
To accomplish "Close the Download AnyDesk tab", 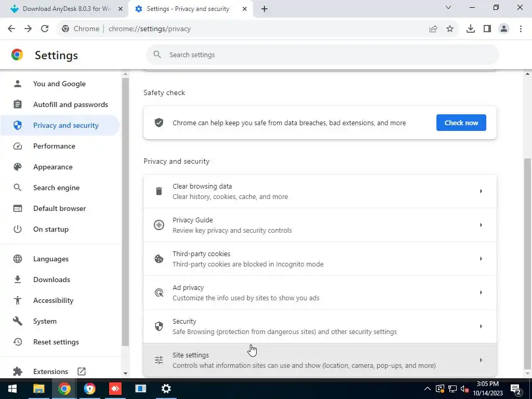I will (120, 9).
